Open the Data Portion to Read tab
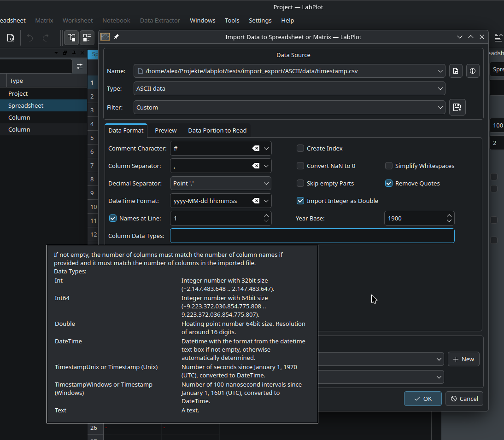The width and height of the screenshot is (504, 440). point(217,130)
